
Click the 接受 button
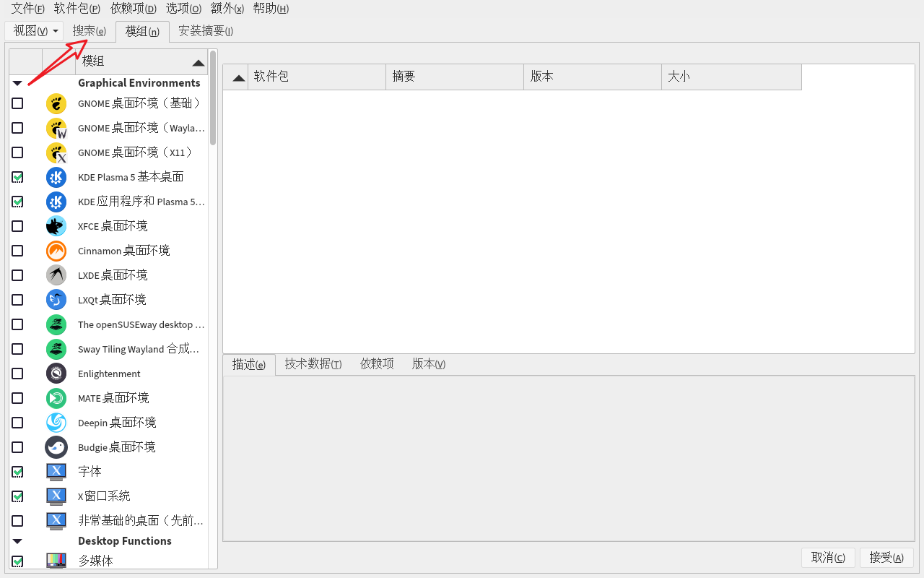(886, 558)
